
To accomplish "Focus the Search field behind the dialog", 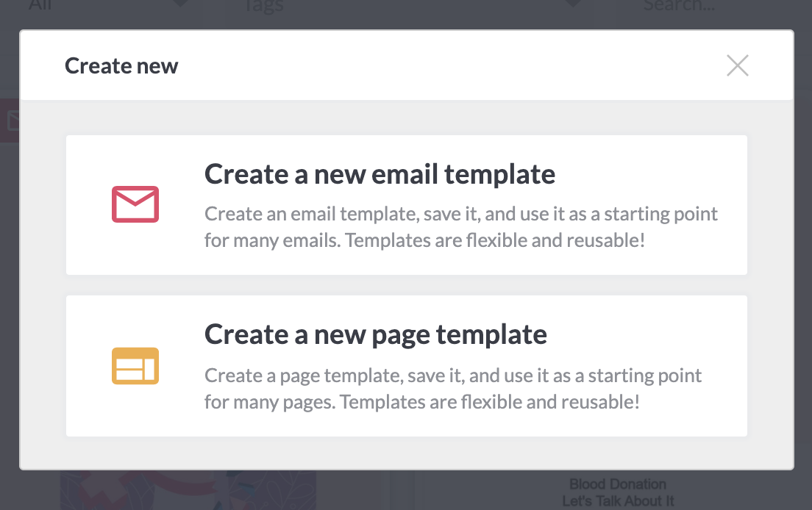I will (x=678, y=5).
